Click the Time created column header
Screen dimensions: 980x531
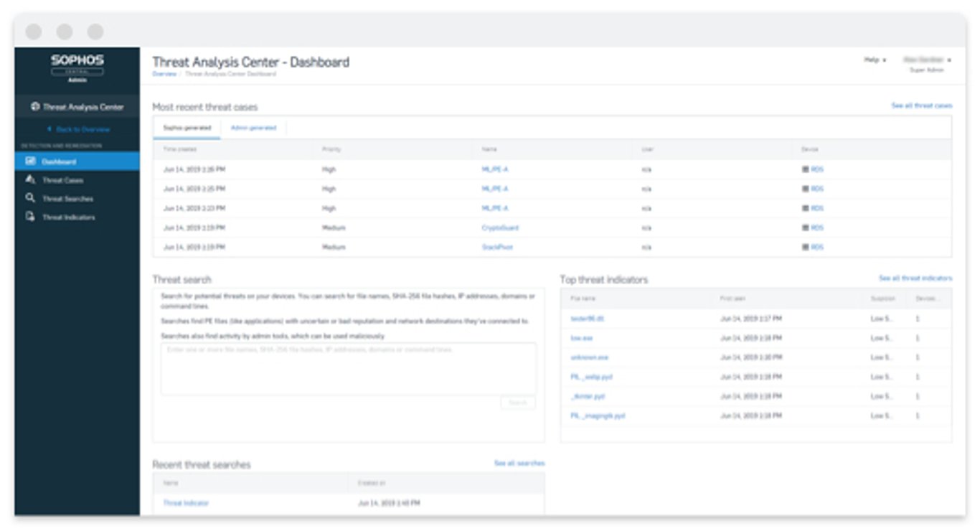point(180,149)
